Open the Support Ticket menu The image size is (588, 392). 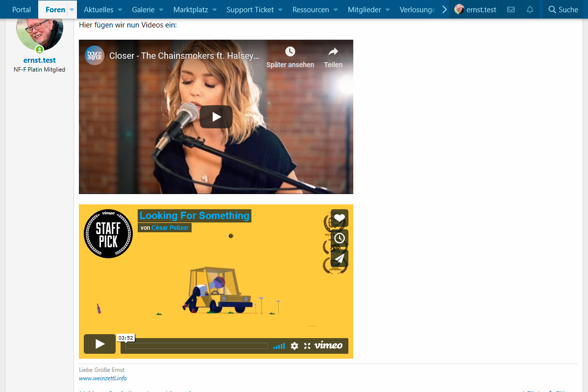(x=250, y=9)
